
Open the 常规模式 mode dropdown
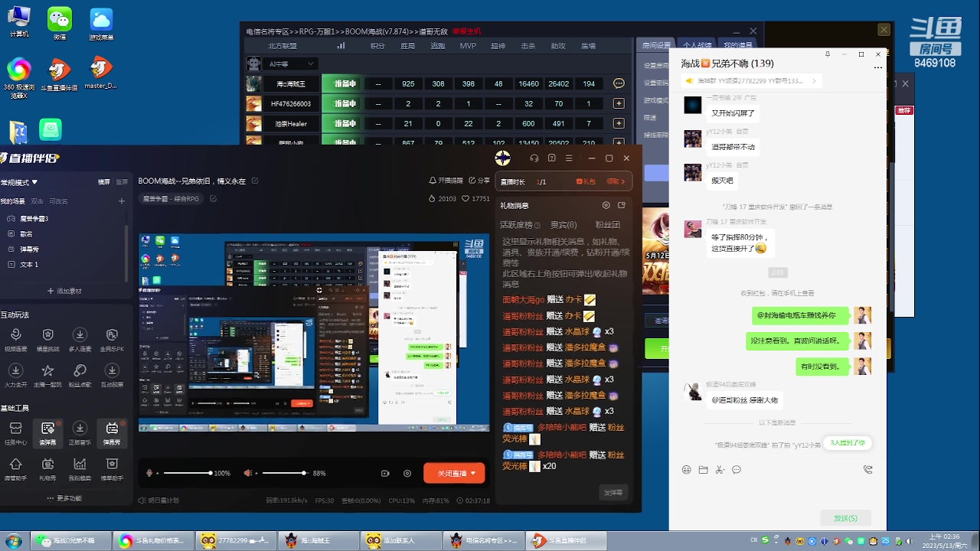pyautogui.click(x=19, y=182)
